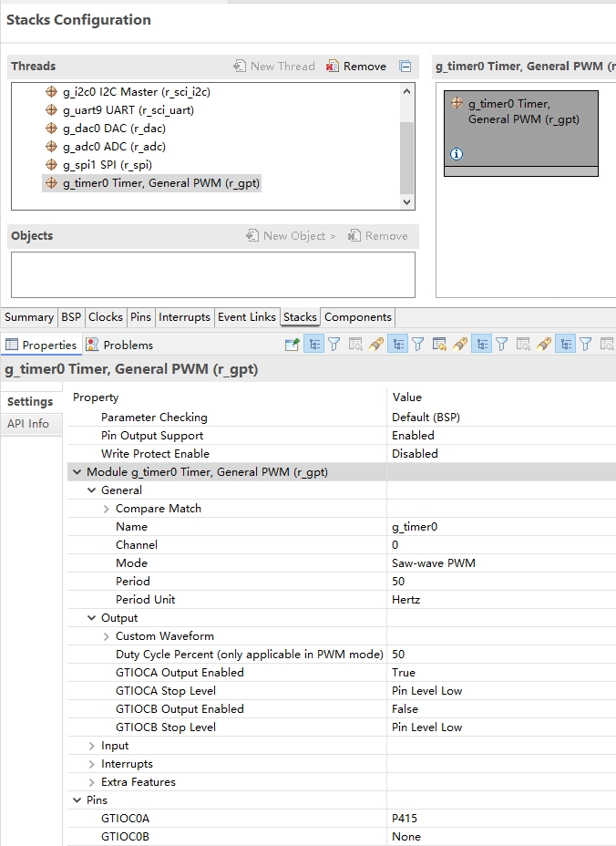The width and height of the screenshot is (616, 846).
Task: Switch to the Problems view tab
Action: click(119, 345)
